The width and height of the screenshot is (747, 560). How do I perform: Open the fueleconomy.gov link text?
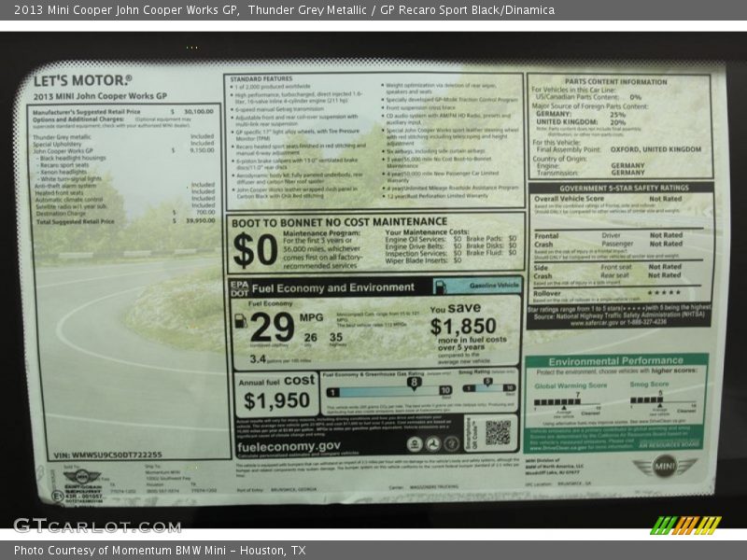(x=289, y=446)
